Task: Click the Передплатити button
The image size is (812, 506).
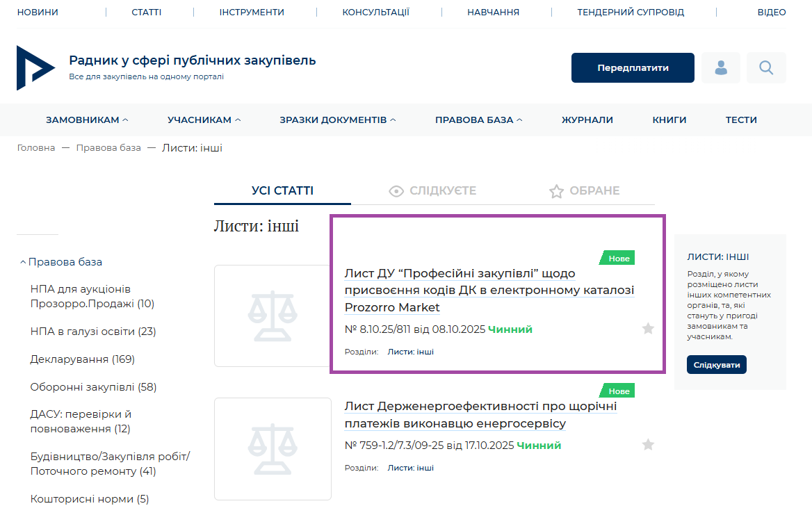Action: point(633,67)
